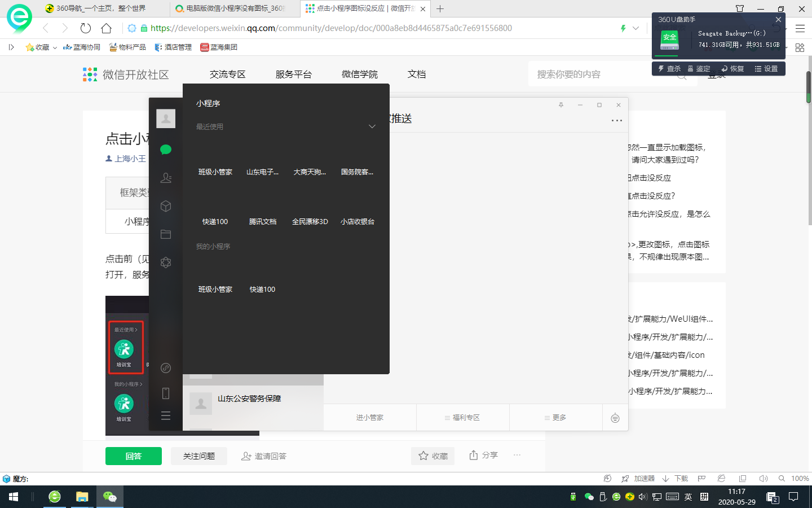
Task: Click 进小管家 menu in chat footer
Action: click(x=370, y=418)
